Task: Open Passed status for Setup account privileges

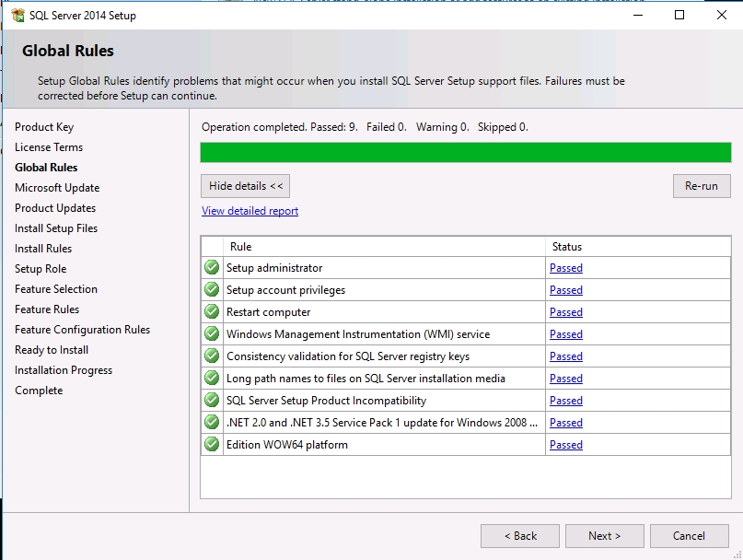Action: click(566, 290)
